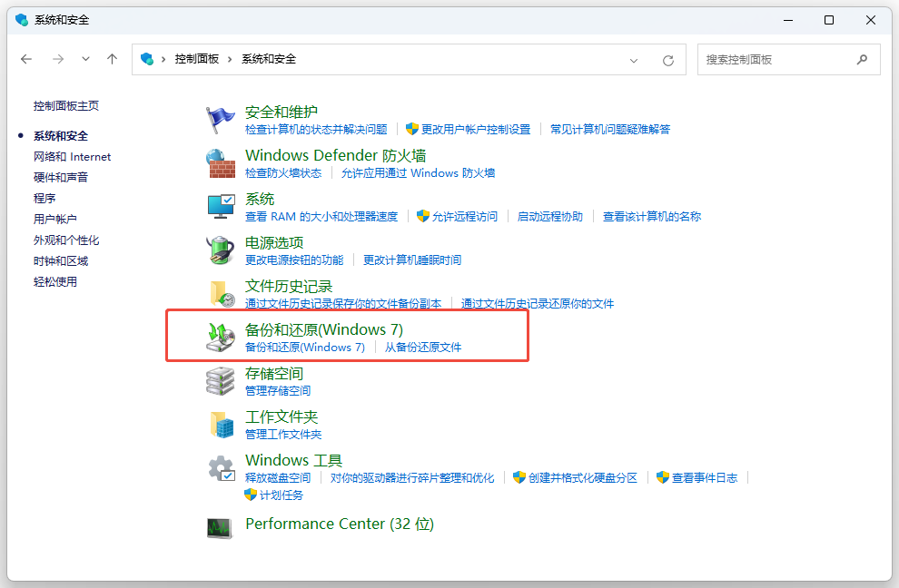Image resolution: width=899 pixels, height=588 pixels.
Task: Open 电源选项 heading
Action: pos(274,242)
